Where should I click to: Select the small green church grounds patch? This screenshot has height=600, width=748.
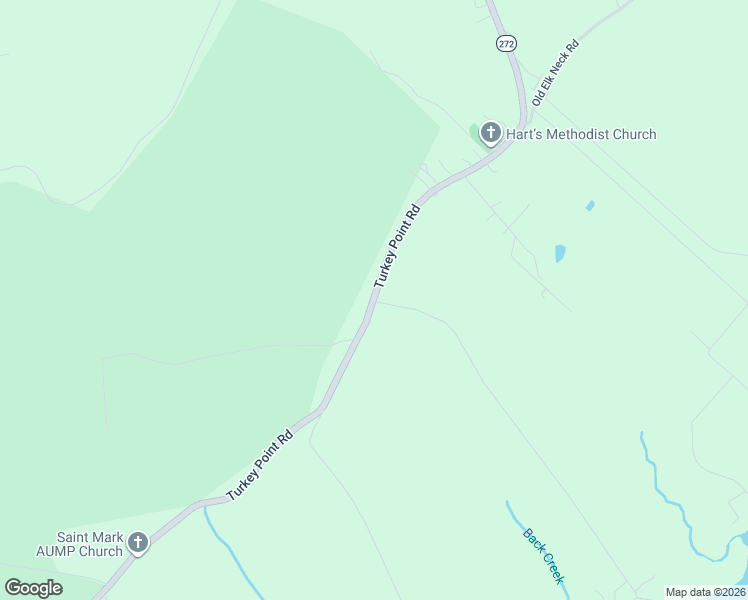pos(475,134)
